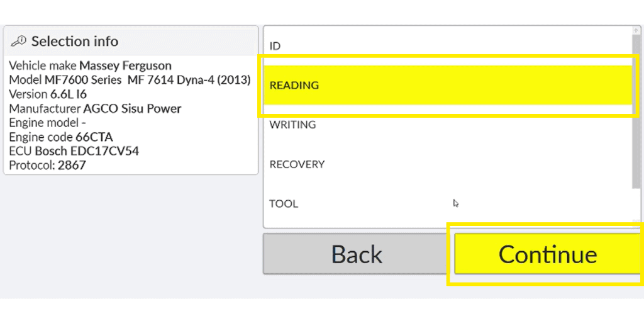Select WRITING from the operations list
The image size is (644, 323).
[x=292, y=125]
